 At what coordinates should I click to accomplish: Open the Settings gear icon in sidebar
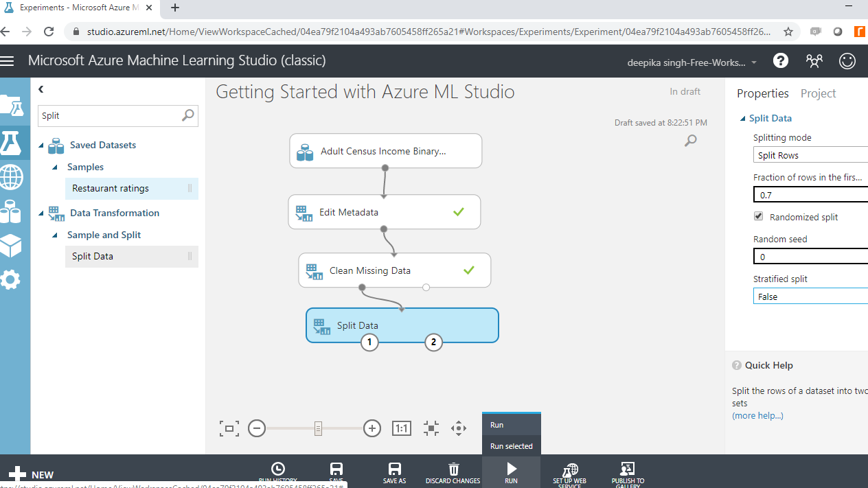point(11,279)
